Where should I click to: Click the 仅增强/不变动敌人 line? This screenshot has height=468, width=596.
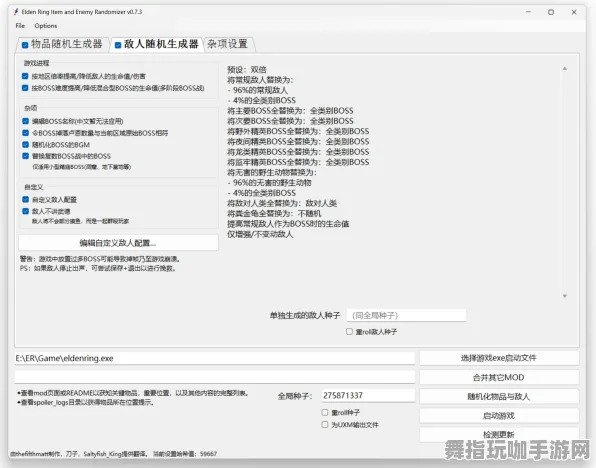coord(260,234)
